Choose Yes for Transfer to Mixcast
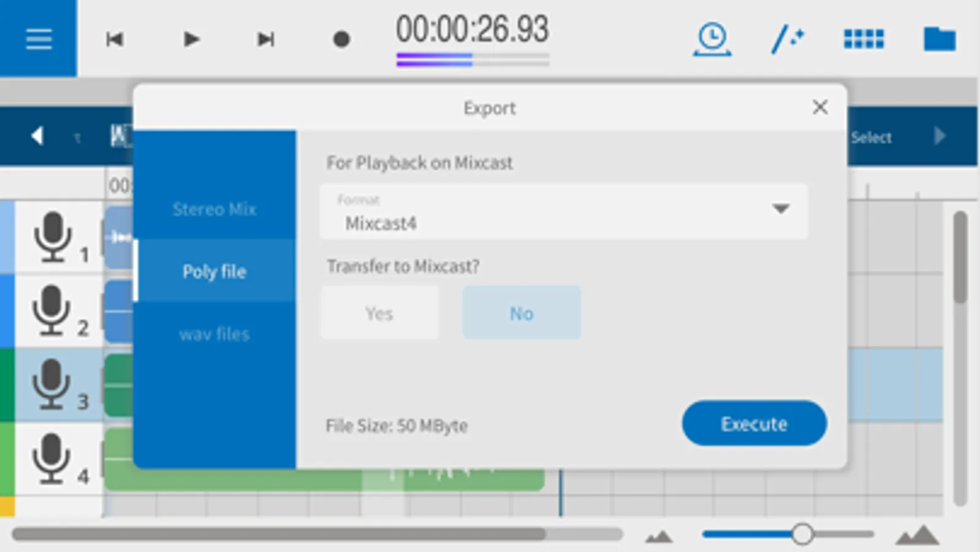This screenshot has height=552, width=980. pyautogui.click(x=379, y=313)
